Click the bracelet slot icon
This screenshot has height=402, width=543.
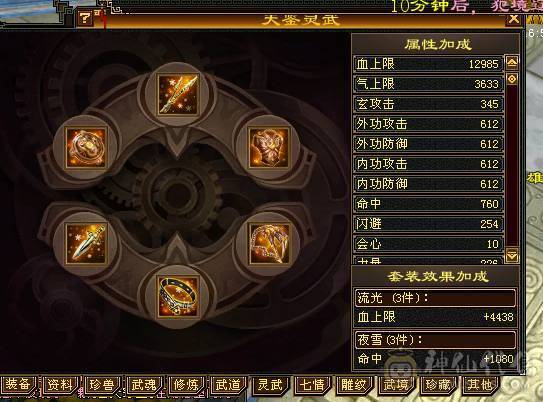178,297
